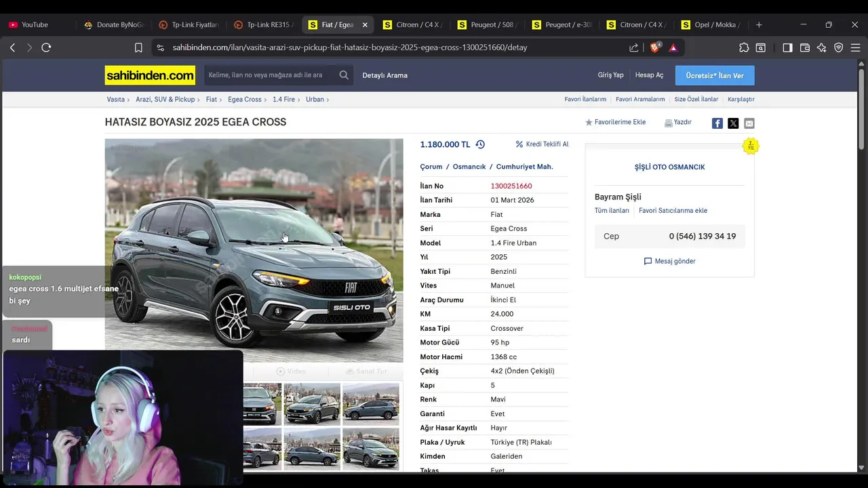This screenshot has width=868, height=488.
Task: Open the Urban breadcrumb
Action: (x=315, y=99)
